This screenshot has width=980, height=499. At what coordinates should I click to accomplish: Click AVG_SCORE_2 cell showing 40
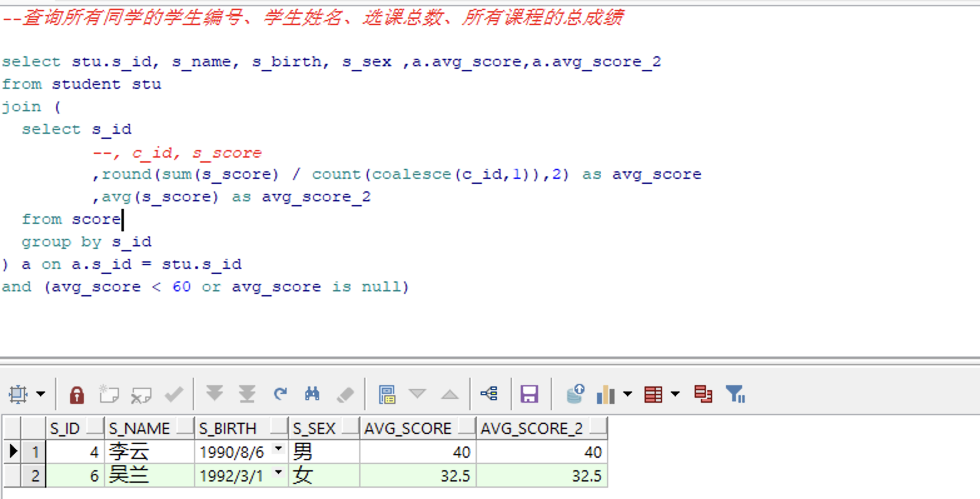point(541,451)
